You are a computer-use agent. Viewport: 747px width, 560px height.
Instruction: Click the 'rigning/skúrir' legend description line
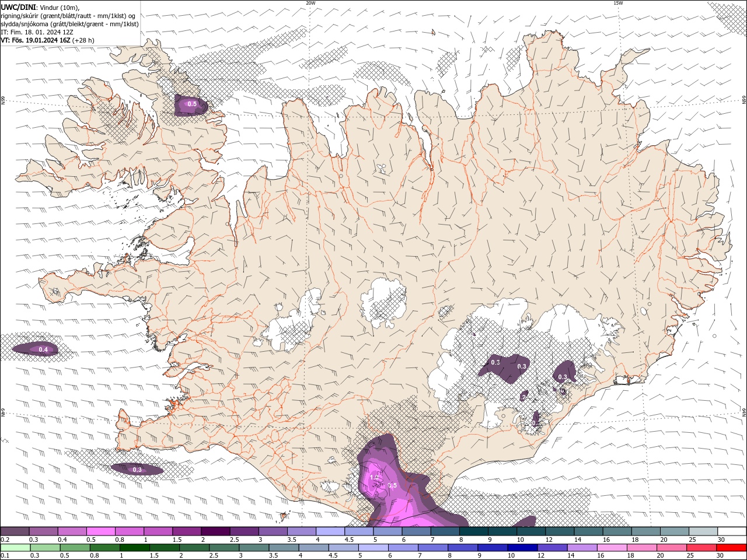[x=68, y=16]
